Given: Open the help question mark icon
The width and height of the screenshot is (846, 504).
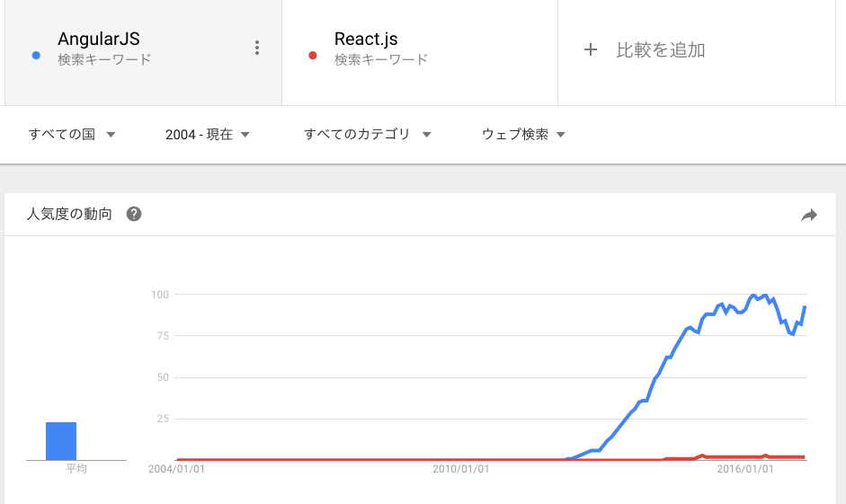Looking at the screenshot, I should point(134,214).
